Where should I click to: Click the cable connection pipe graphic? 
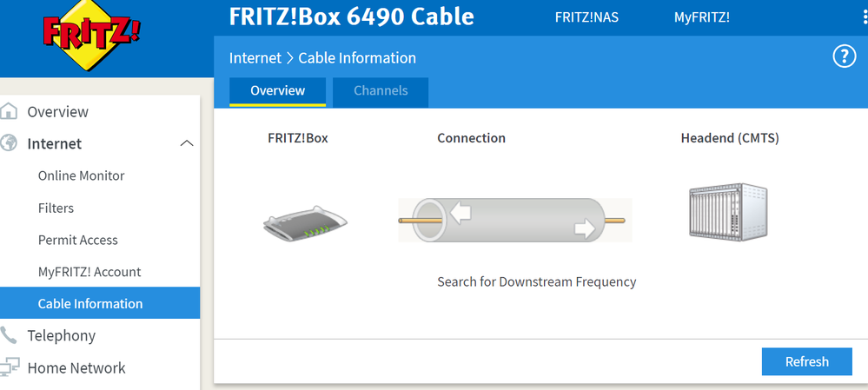point(514,220)
